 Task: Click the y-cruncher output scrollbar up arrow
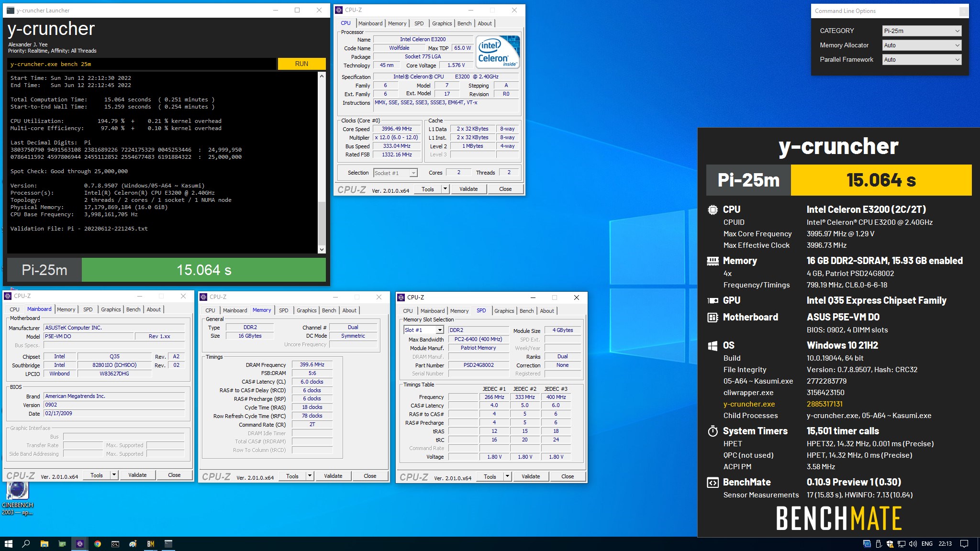(322, 76)
